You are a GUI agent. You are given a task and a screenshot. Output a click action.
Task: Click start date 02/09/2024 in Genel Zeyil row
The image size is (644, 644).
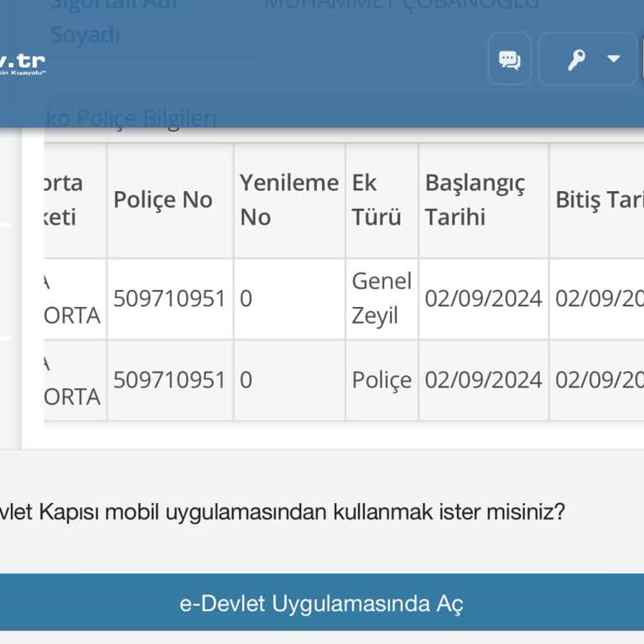point(483,299)
